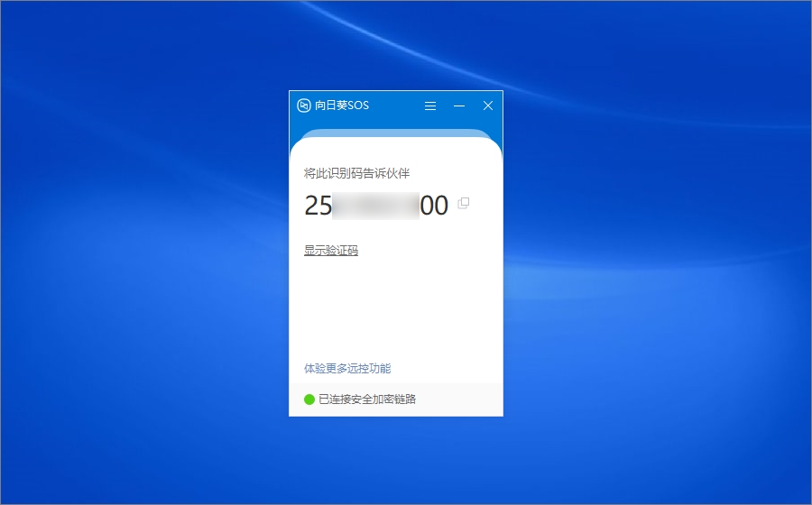Close the 向日葵SOS window

click(488, 106)
